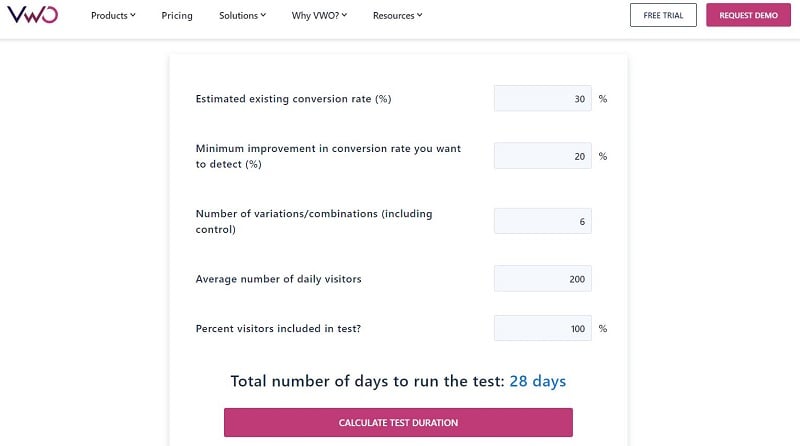Viewport: 800px width, 446px height.
Task: Click the Average number of daily visitors label
Action: tap(279, 279)
